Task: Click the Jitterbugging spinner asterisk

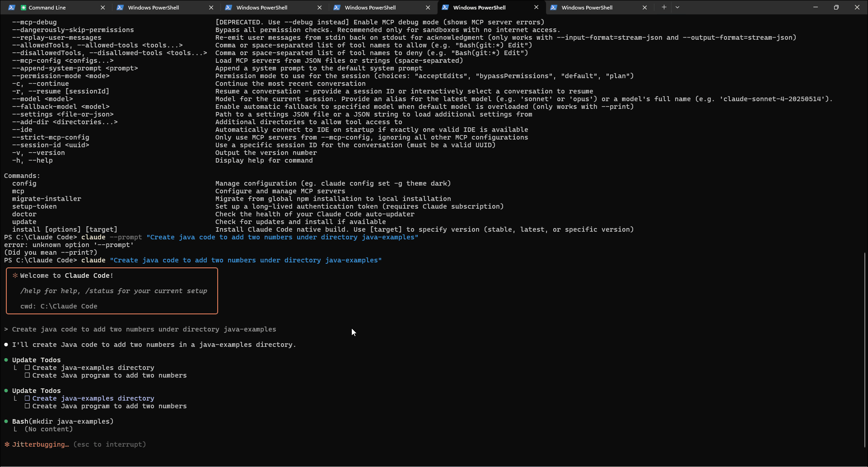Action: [x=7, y=444]
